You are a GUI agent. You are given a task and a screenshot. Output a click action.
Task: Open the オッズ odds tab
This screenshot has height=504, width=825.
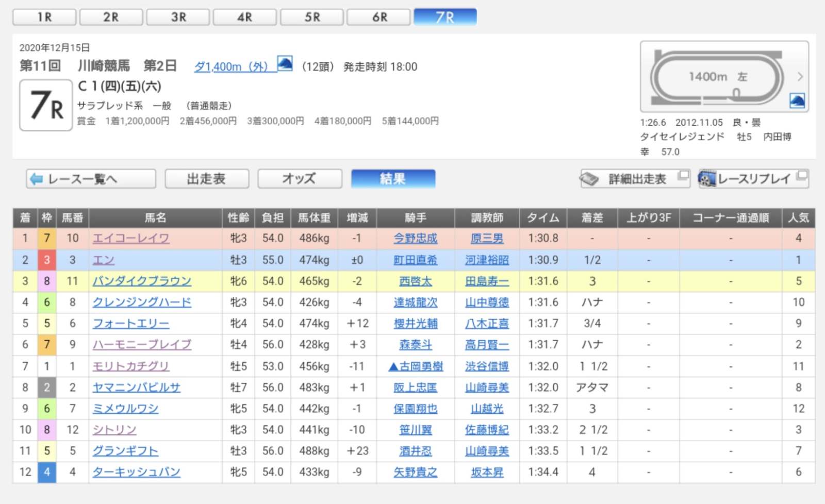pyautogui.click(x=300, y=179)
